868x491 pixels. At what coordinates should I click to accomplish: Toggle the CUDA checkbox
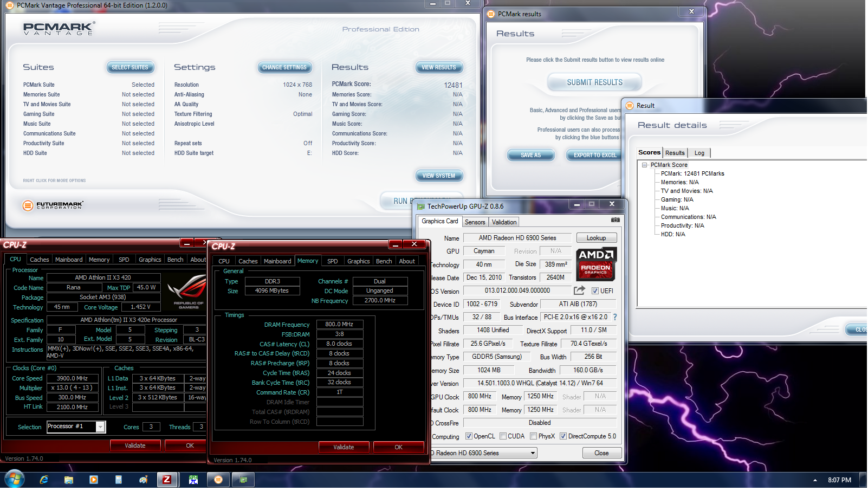tap(503, 436)
